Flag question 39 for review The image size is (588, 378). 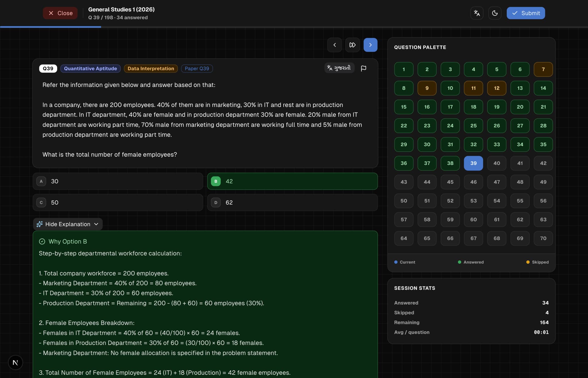pyautogui.click(x=363, y=68)
